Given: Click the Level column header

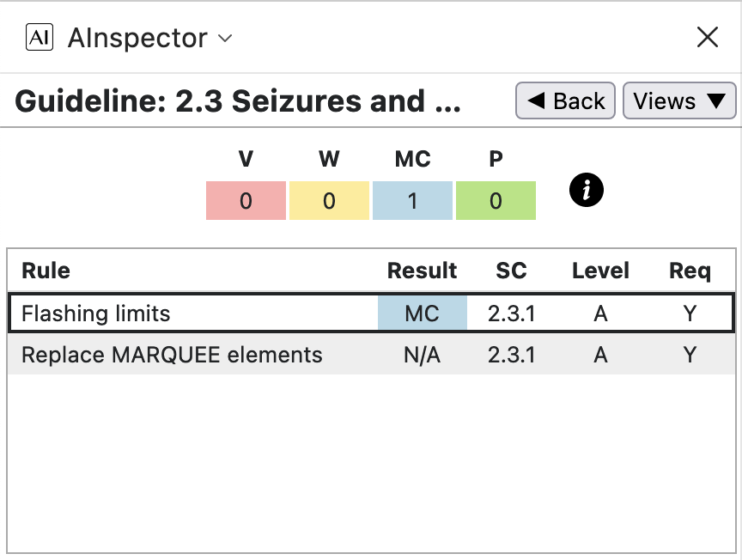Looking at the screenshot, I should coord(600,271).
